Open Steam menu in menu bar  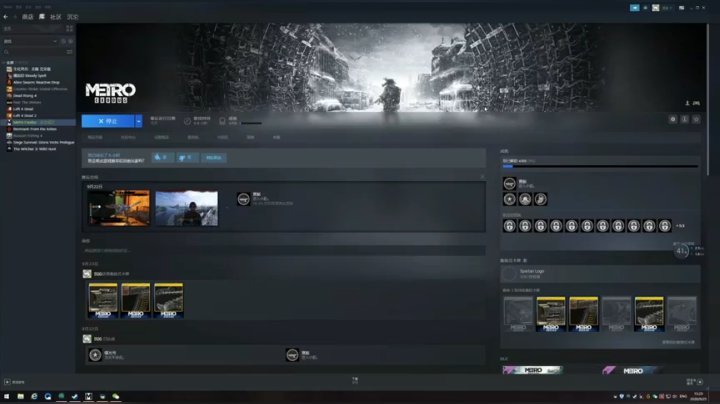coord(8,7)
